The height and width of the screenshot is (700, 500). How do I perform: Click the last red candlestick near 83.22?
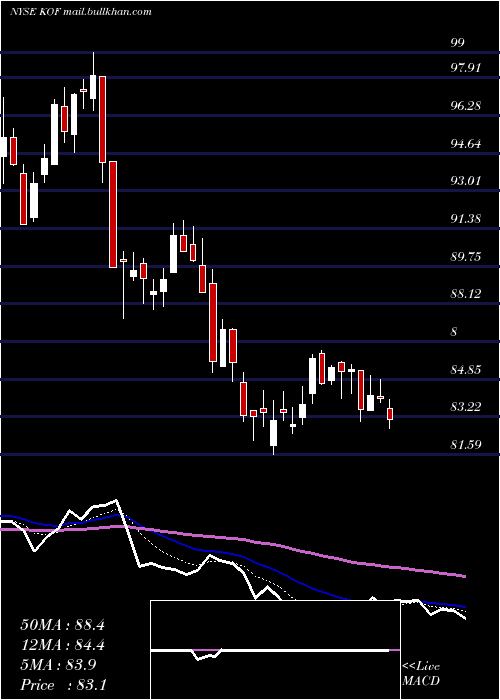pyautogui.click(x=390, y=414)
